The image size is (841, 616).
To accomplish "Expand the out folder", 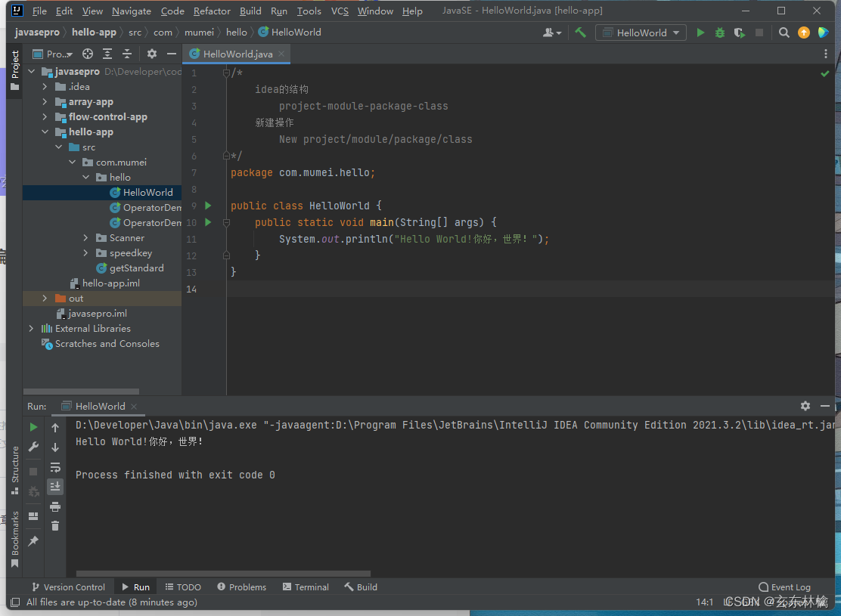I will point(45,298).
